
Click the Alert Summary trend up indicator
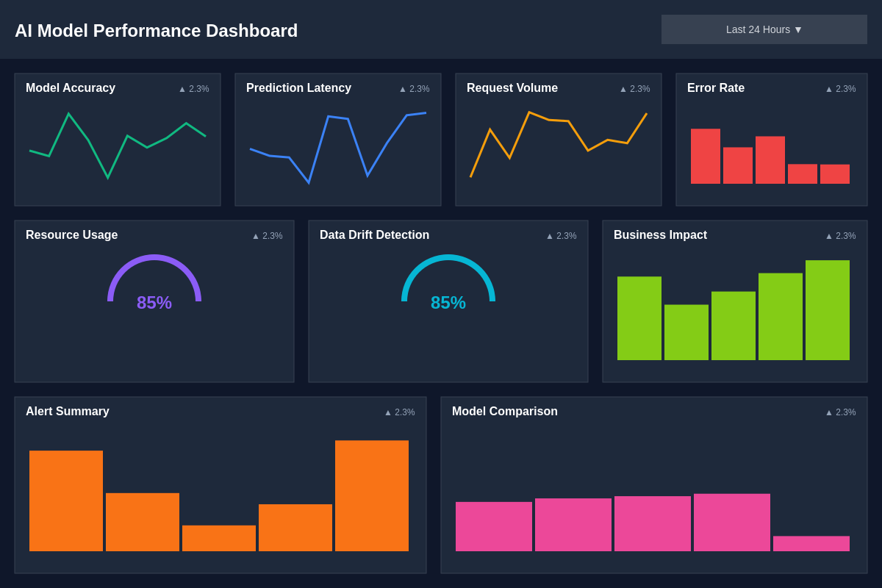[400, 412]
